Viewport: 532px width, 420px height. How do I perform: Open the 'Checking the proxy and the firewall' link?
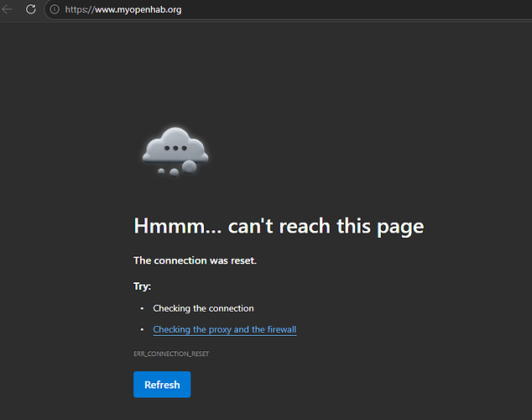[225, 329]
